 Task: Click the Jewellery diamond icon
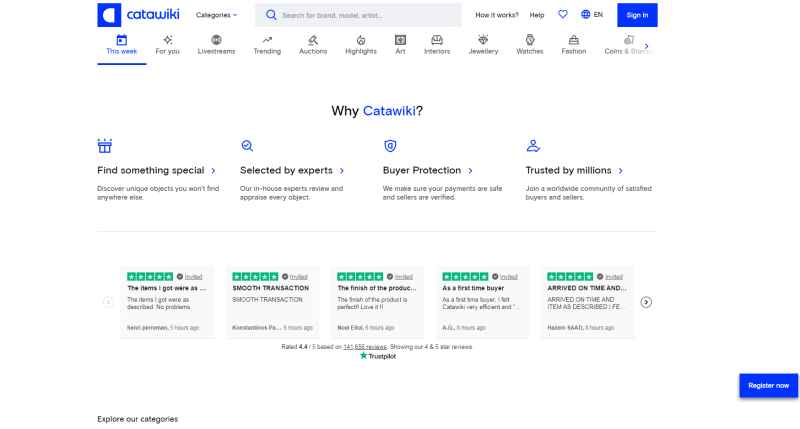point(483,40)
